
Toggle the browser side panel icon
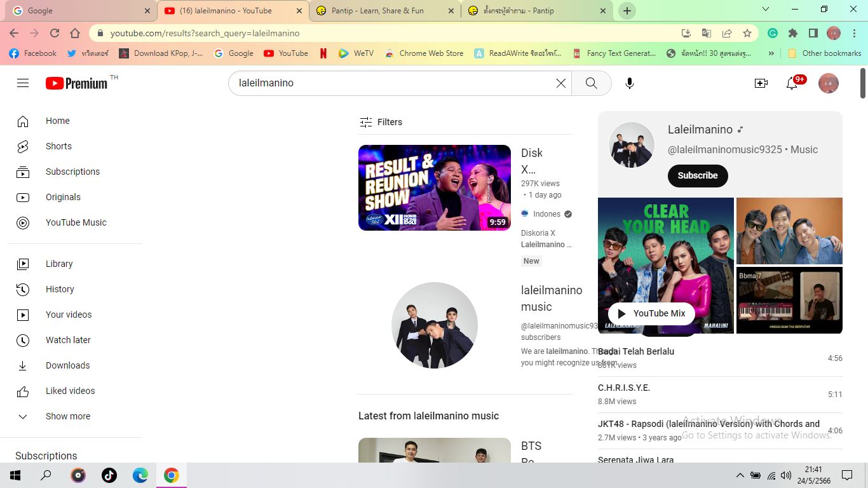click(x=813, y=33)
